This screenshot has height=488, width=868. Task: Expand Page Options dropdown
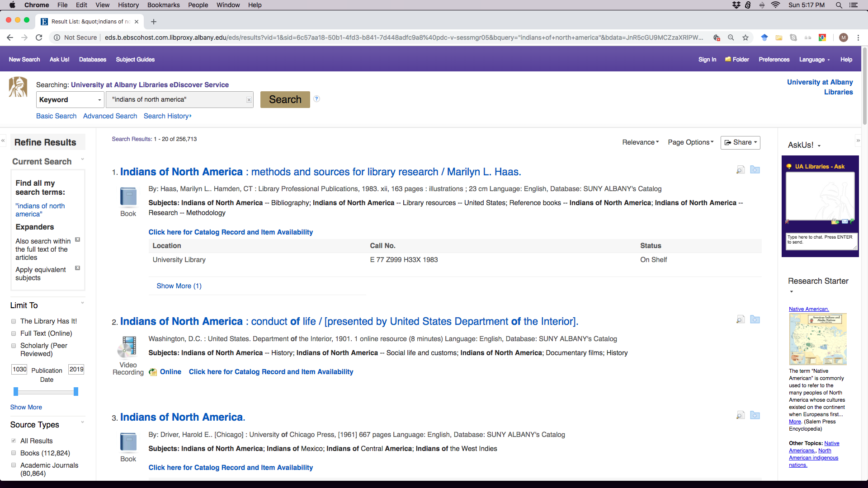tap(690, 142)
